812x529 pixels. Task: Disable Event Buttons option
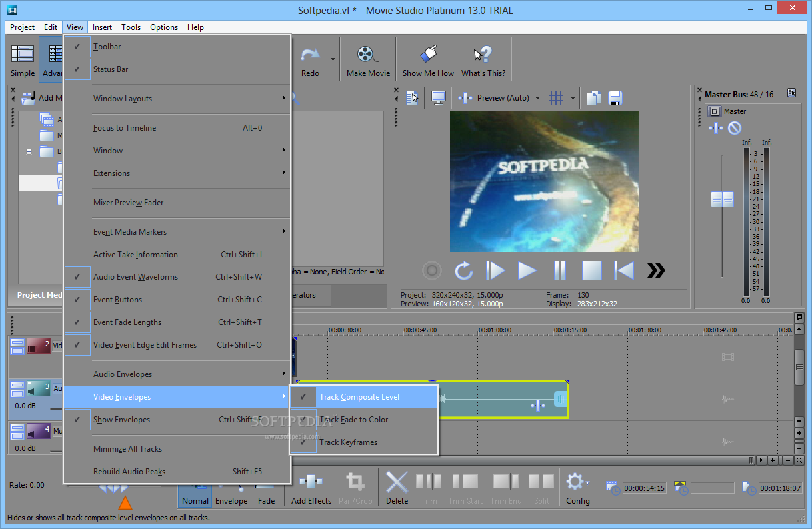(177, 300)
